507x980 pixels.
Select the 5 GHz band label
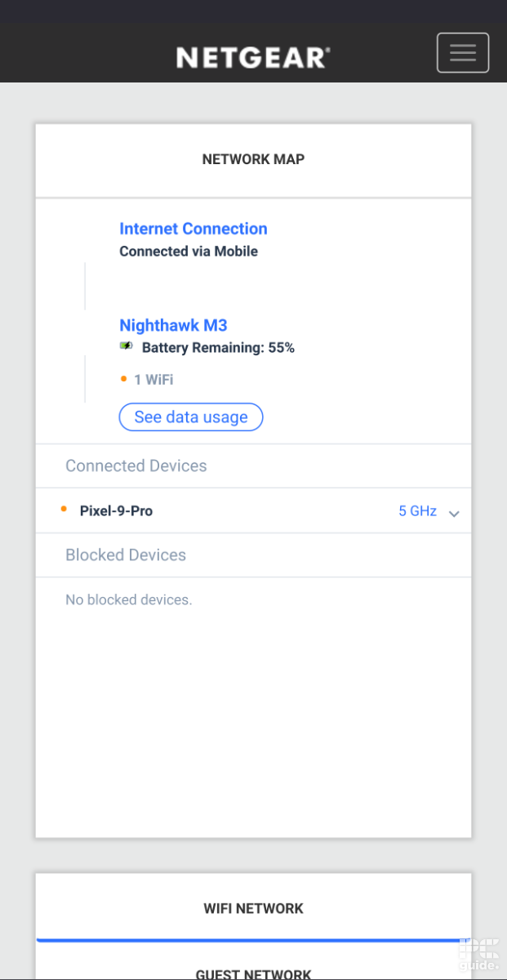click(417, 510)
